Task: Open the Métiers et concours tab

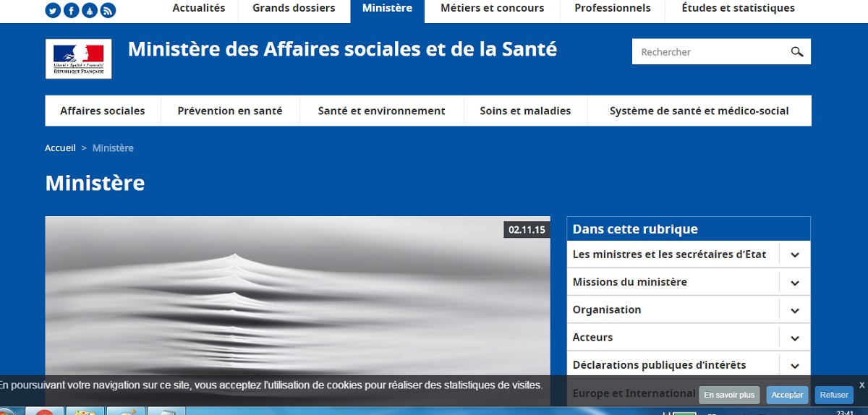Action: pos(493,9)
